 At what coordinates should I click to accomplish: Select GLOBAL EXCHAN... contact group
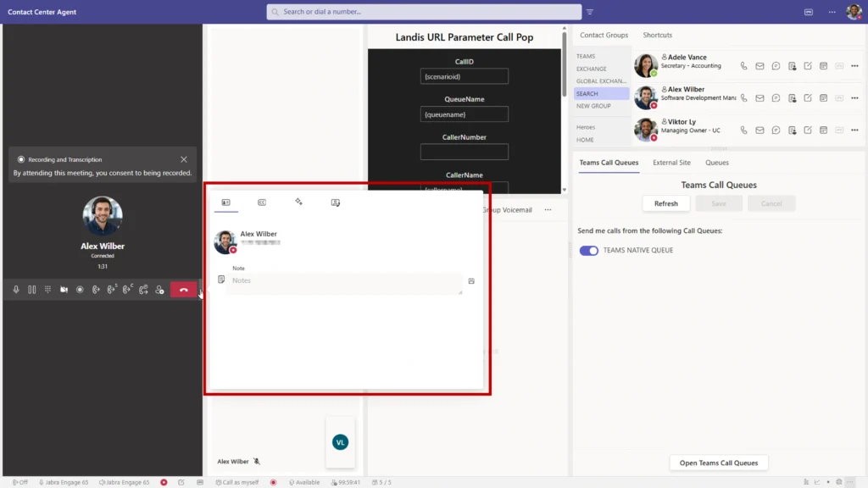point(601,81)
